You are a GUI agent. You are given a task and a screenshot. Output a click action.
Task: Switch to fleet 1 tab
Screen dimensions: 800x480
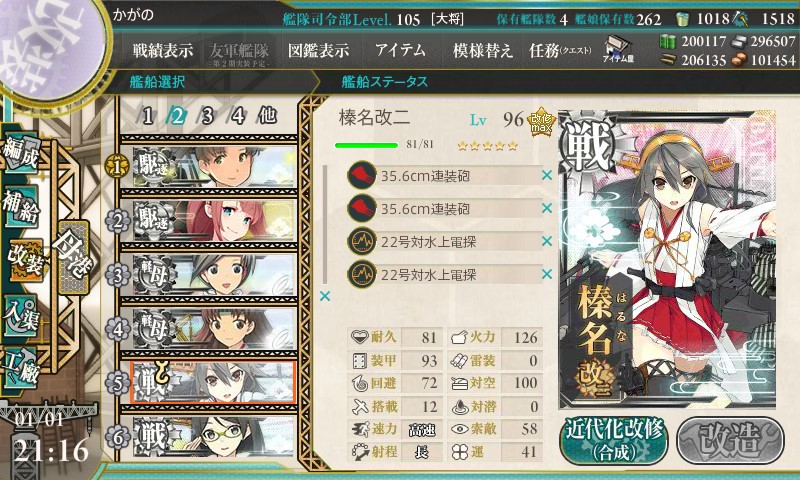(148, 116)
